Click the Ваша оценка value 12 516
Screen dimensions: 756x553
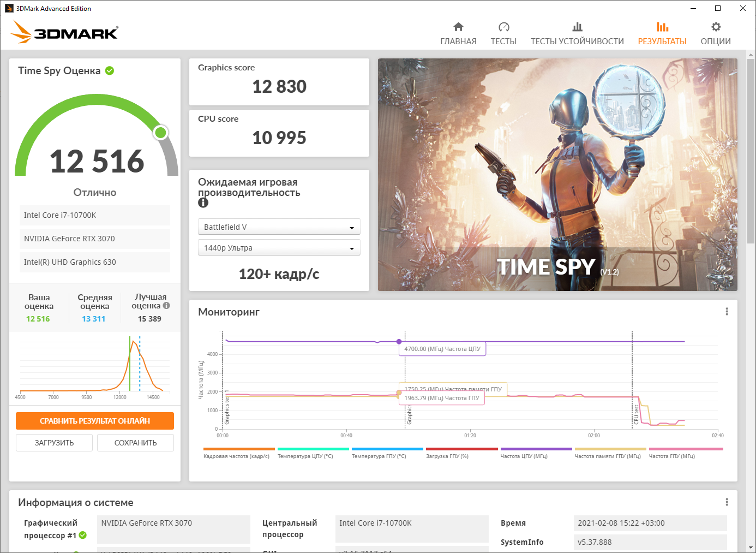38,319
